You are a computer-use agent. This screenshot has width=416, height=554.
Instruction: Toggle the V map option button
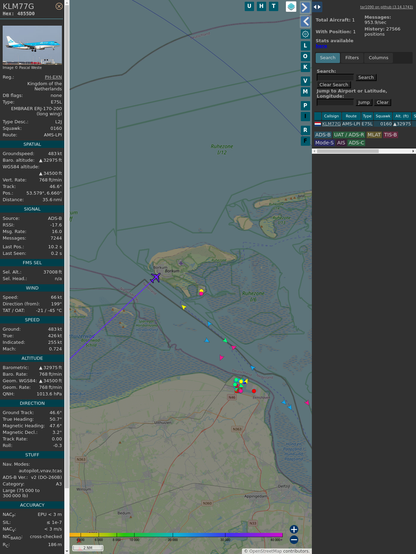[305, 81]
